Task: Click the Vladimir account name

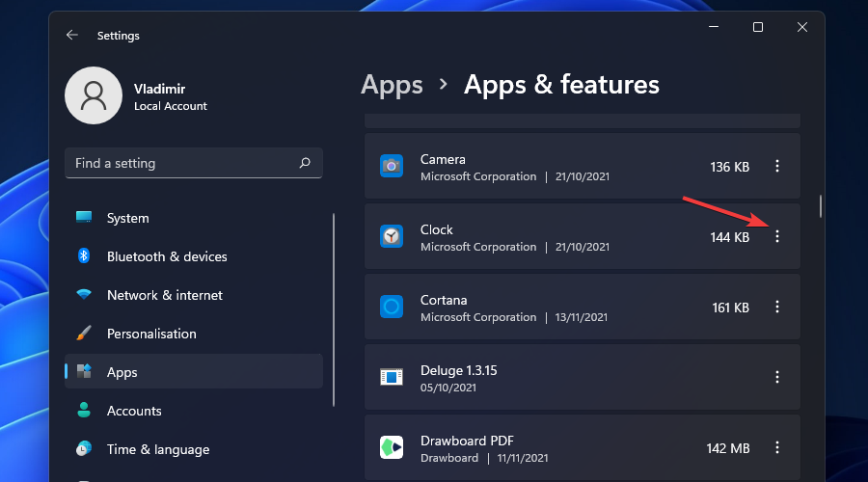Action: [x=159, y=89]
